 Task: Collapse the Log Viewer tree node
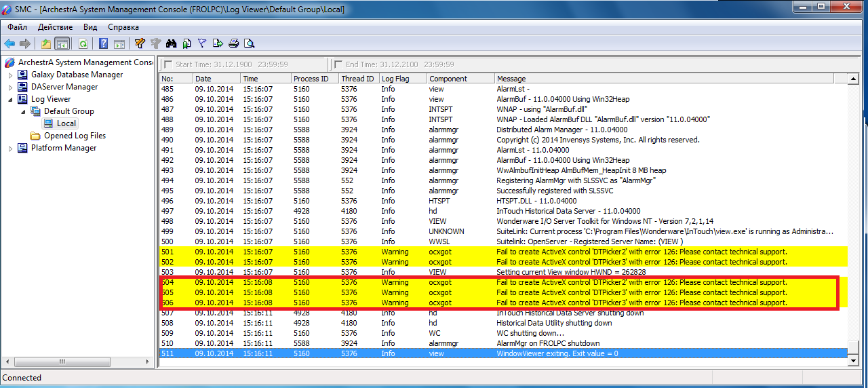pyautogui.click(x=10, y=99)
